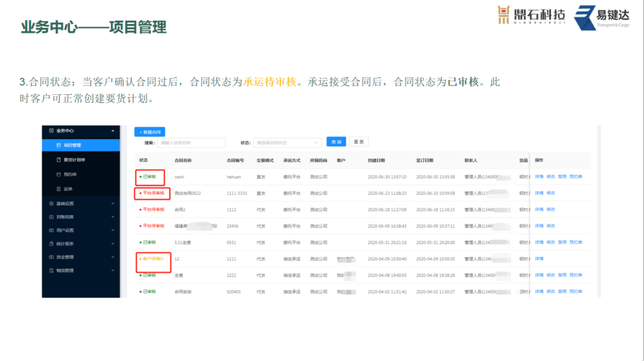The height and width of the screenshot is (361, 644).
Task: Click the blue 查询 search button
Action: tap(336, 142)
